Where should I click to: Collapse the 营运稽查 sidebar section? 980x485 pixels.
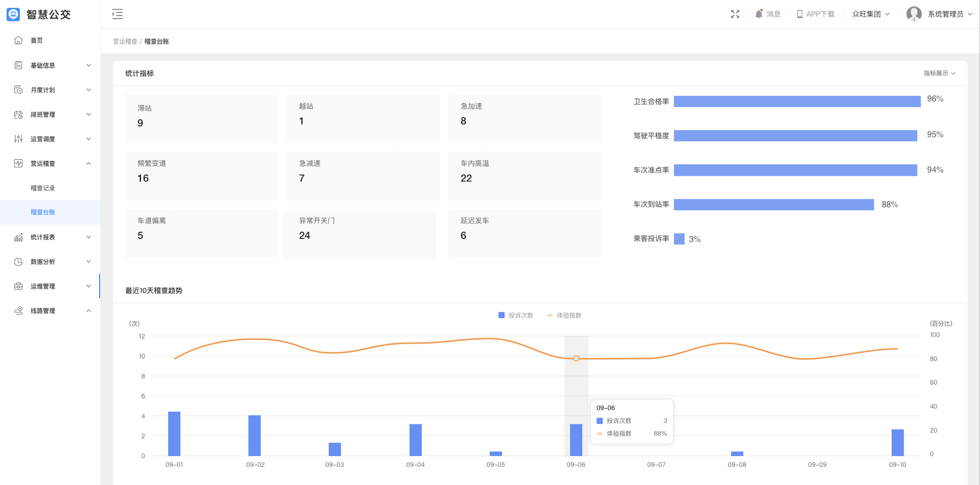click(x=88, y=163)
